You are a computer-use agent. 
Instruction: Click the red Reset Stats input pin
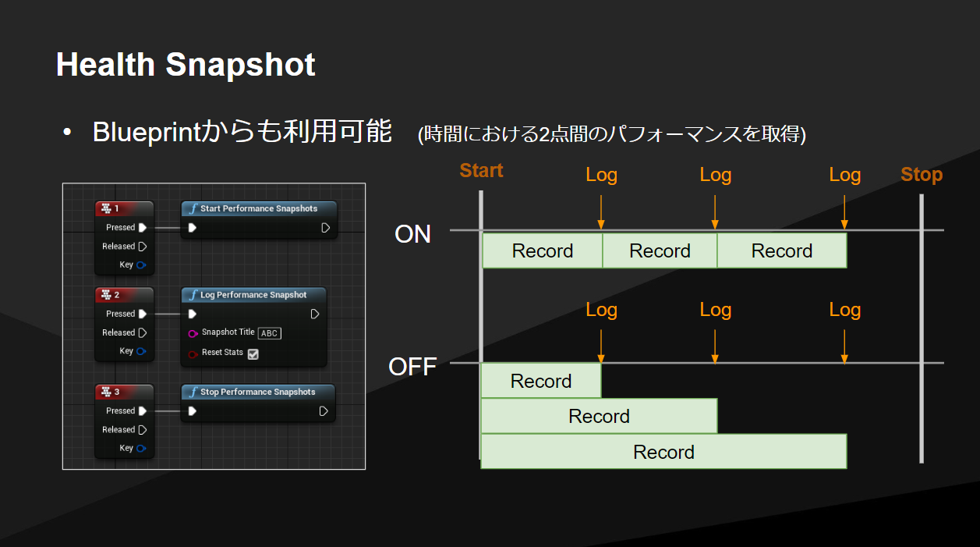pos(193,353)
